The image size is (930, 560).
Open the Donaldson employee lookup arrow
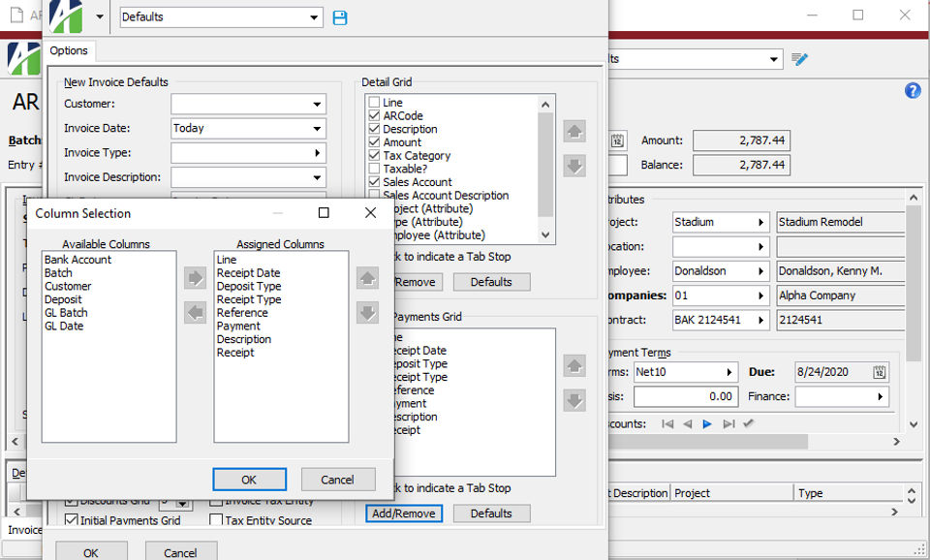[761, 271]
